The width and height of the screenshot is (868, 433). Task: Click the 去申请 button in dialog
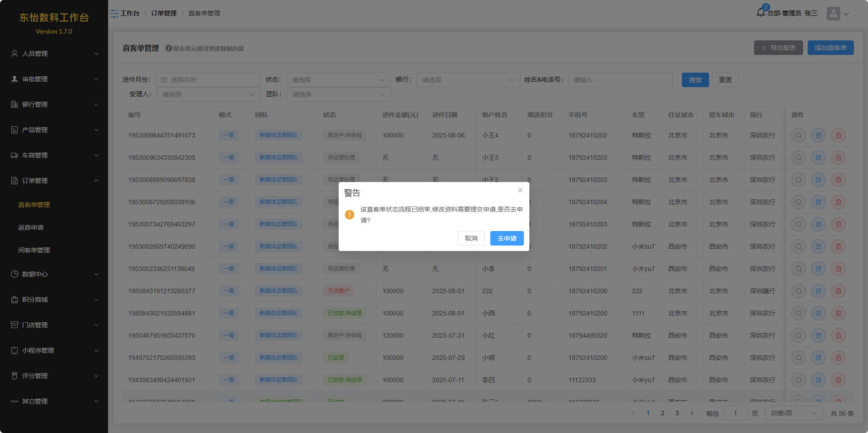pos(507,238)
